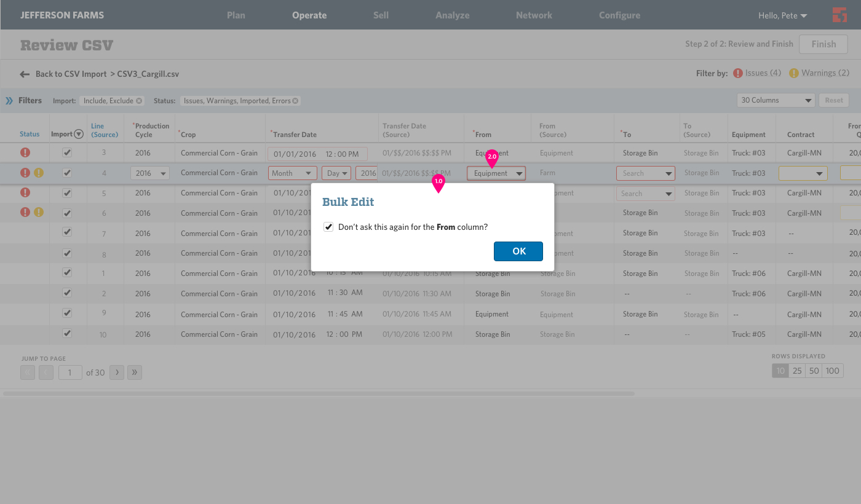This screenshot has height=504, width=861.
Task: Click the red issue icon on line 4
Action: 25,173
